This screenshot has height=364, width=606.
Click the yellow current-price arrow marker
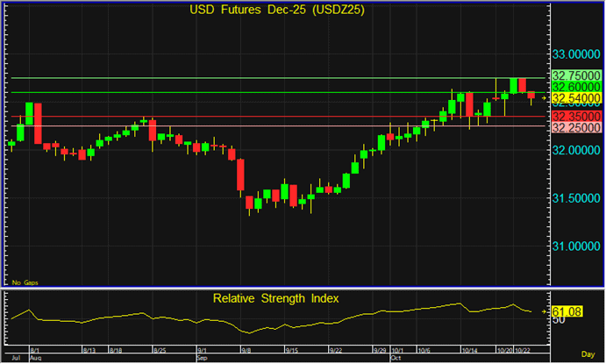pyautogui.click(x=545, y=98)
